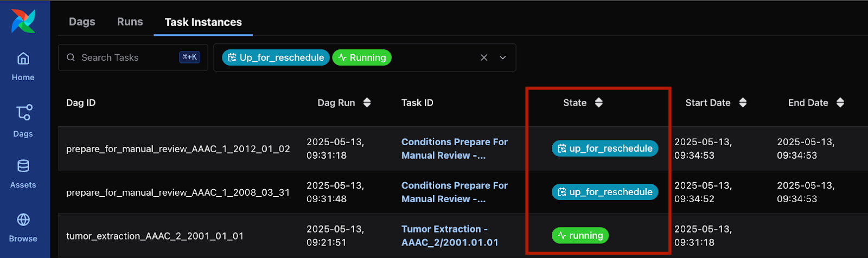Click the Airflow pinwheel logo

(x=23, y=22)
